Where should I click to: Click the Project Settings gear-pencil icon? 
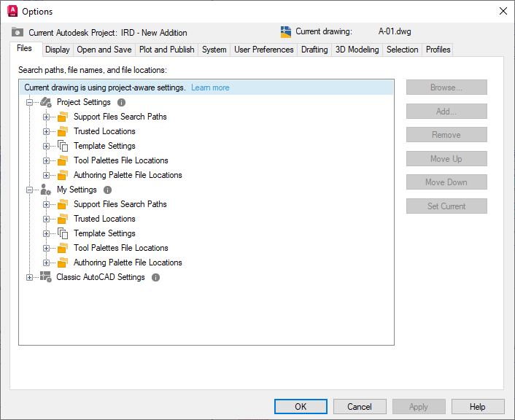[x=46, y=103]
